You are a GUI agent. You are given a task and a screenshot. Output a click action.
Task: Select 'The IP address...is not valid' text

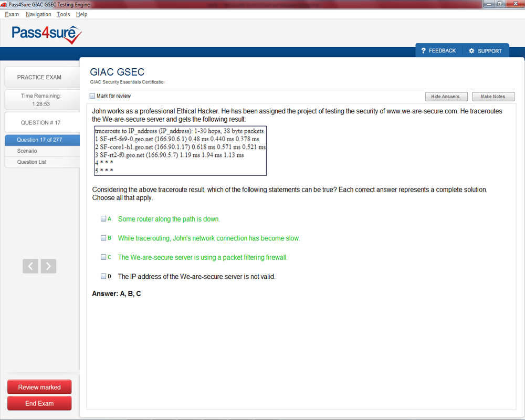tap(196, 277)
